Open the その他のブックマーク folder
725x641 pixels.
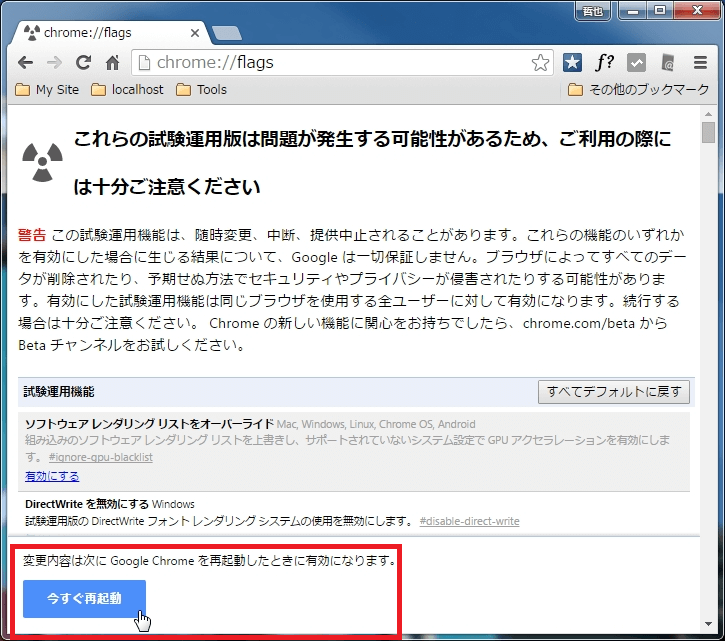pos(638,90)
